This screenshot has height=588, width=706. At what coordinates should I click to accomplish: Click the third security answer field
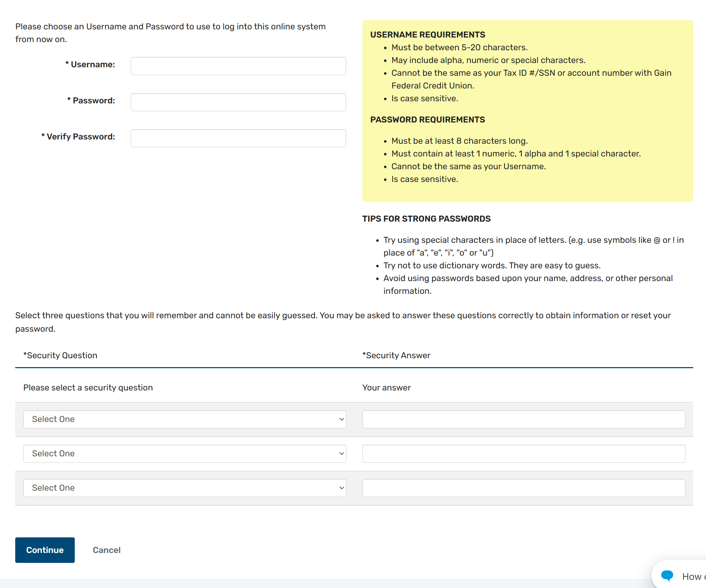click(x=524, y=488)
